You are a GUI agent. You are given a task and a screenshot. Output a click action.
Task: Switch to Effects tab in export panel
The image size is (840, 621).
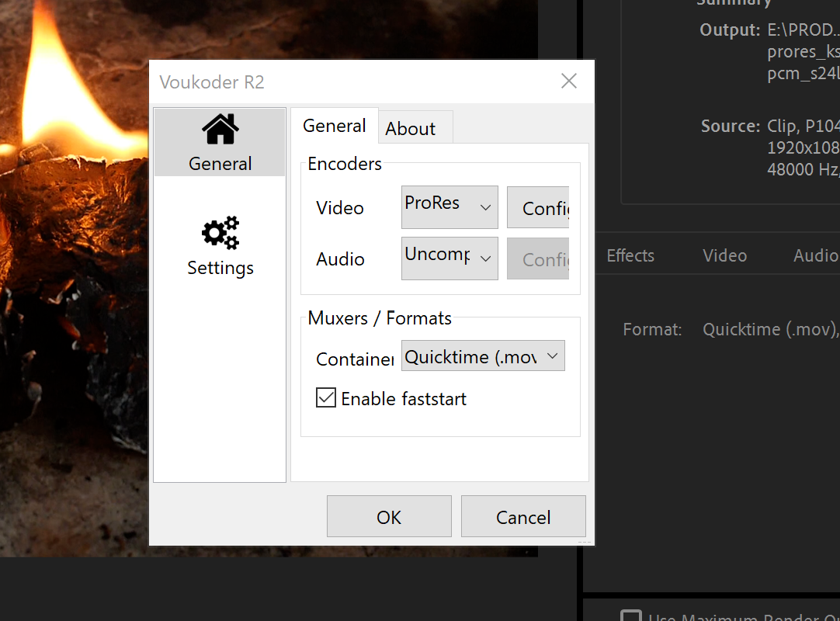(630, 255)
